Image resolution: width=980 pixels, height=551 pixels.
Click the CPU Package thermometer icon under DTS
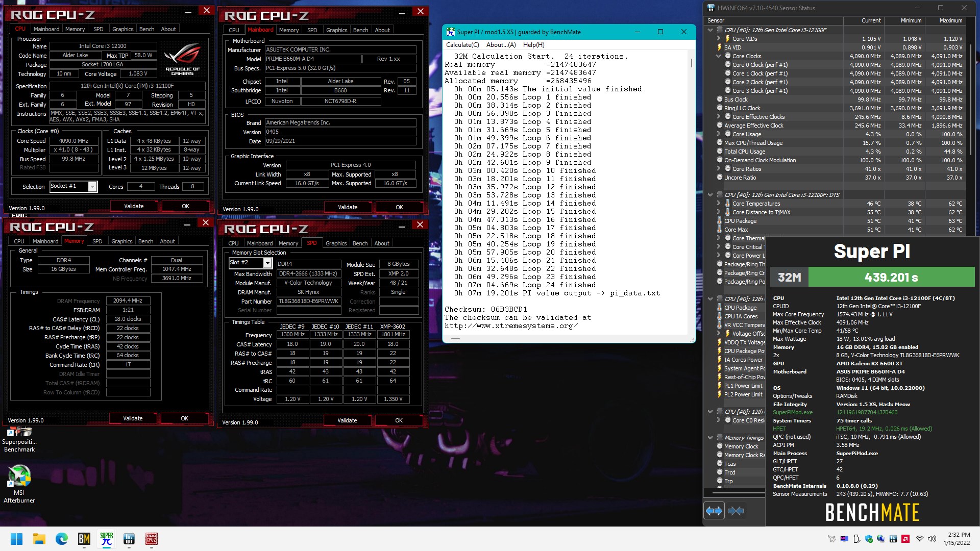coord(720,221)
